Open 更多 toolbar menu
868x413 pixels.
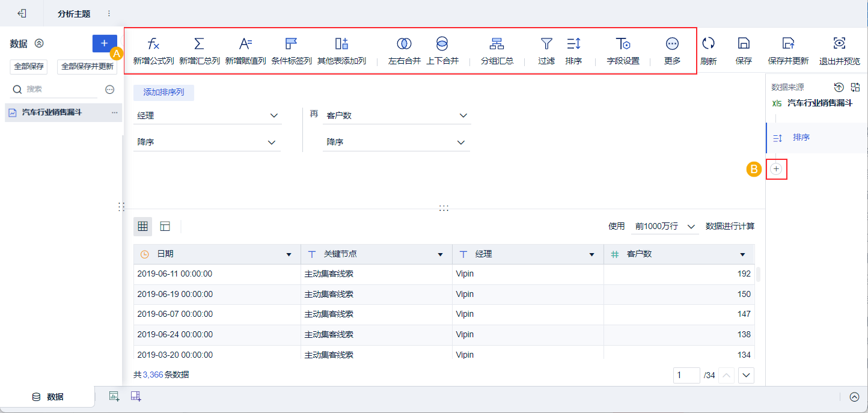click(672, 50)
